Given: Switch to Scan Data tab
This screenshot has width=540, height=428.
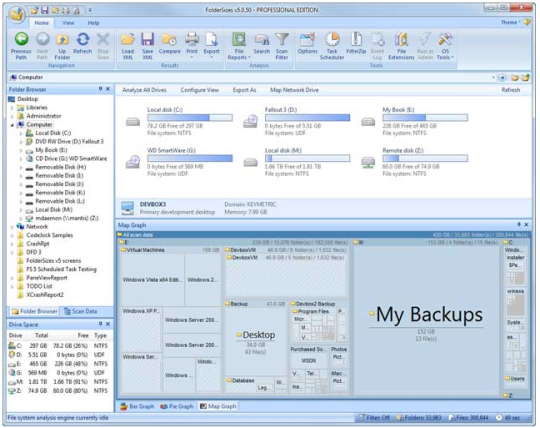Looking at the screenshot, I should tap(81, 311).
